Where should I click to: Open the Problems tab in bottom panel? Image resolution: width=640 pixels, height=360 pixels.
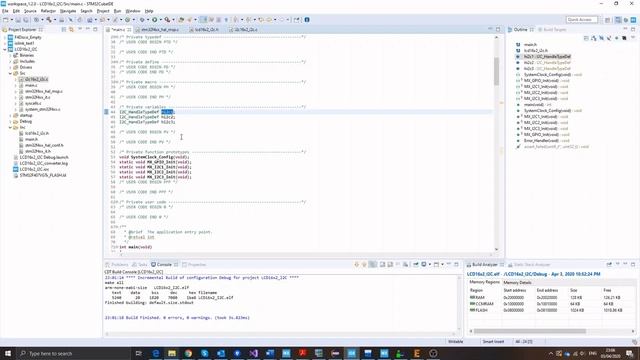[x=117, y=264]
